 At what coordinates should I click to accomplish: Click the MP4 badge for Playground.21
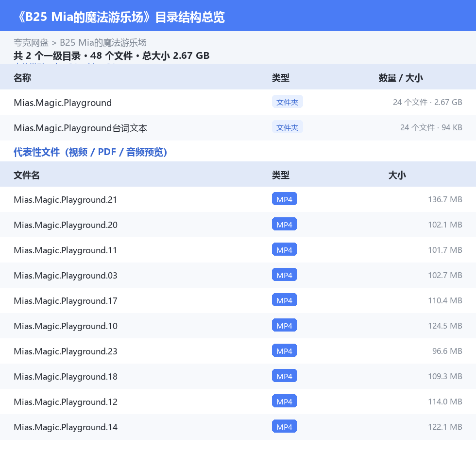[x=285, y=199]
